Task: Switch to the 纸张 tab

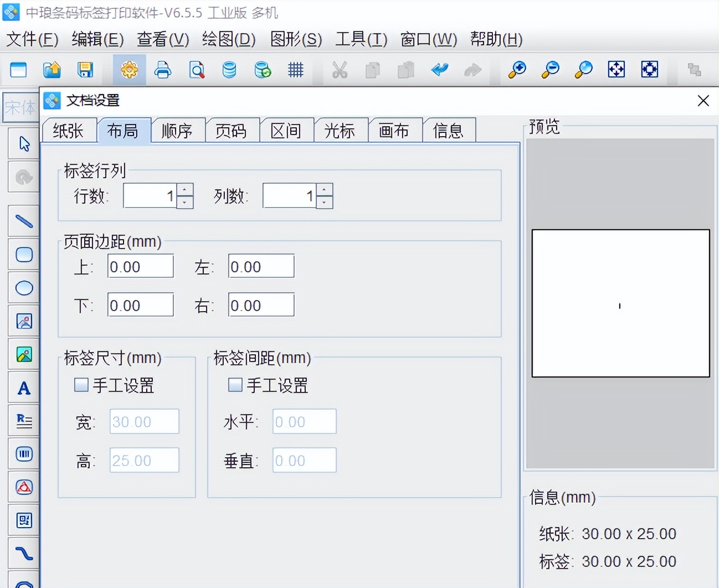Action: [69, 130]
